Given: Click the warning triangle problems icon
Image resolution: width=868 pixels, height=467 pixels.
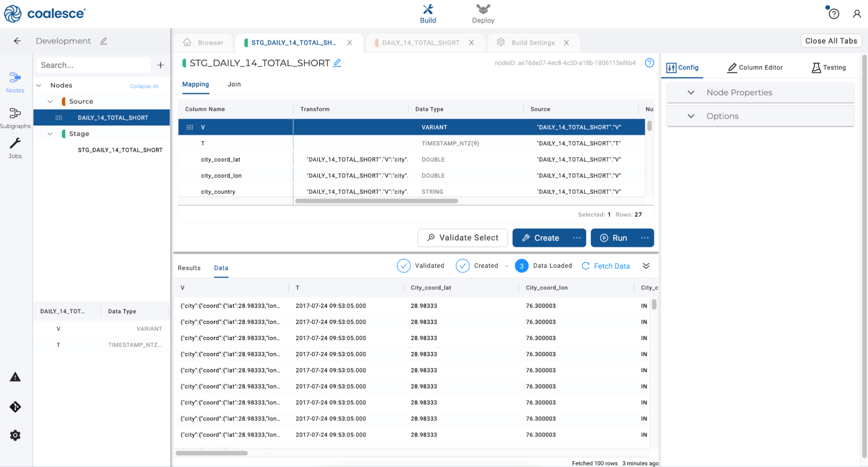Looking at the screenshot, I should coord(15,377).
